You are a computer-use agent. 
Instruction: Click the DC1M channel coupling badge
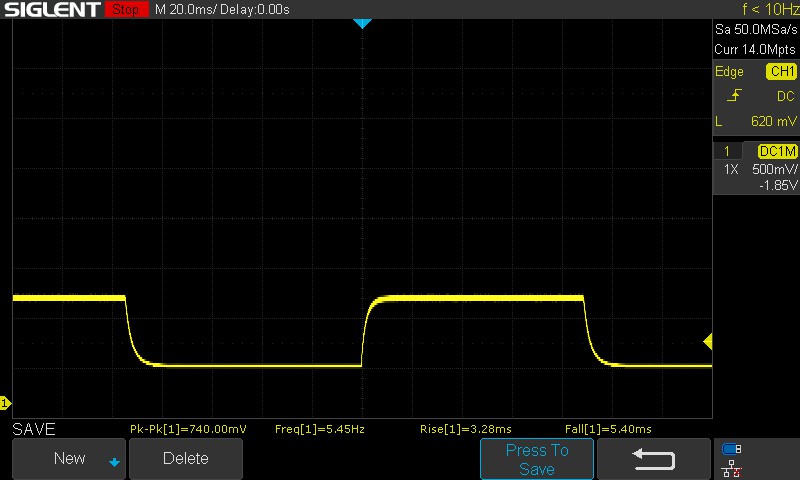(778, 151)
